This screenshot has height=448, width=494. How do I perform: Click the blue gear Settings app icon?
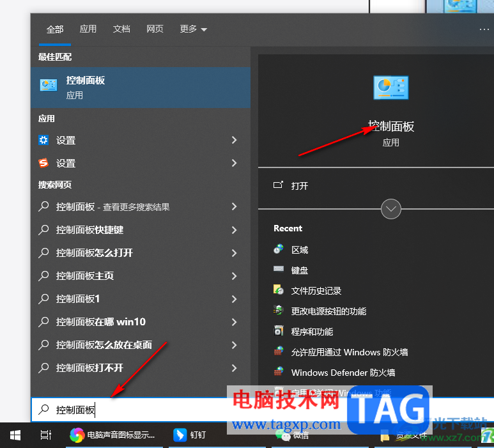43,140
